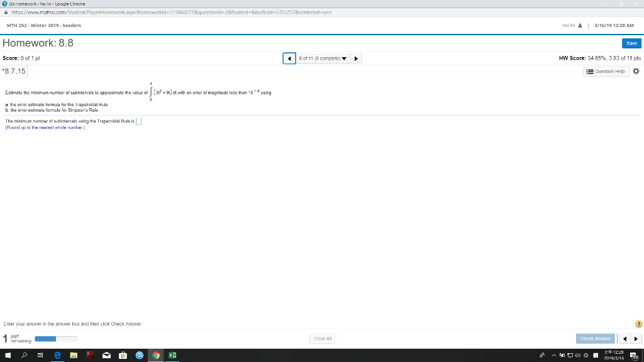Open Excel from the taskbar
Viewport: 644px width, 362px height.
pyautogui.click(x=172, y=356)
